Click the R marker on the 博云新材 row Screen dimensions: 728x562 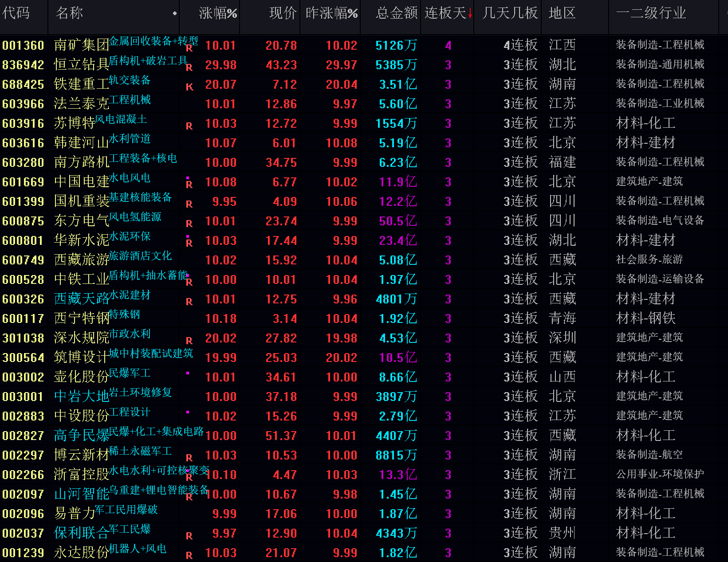click(189, 458)
